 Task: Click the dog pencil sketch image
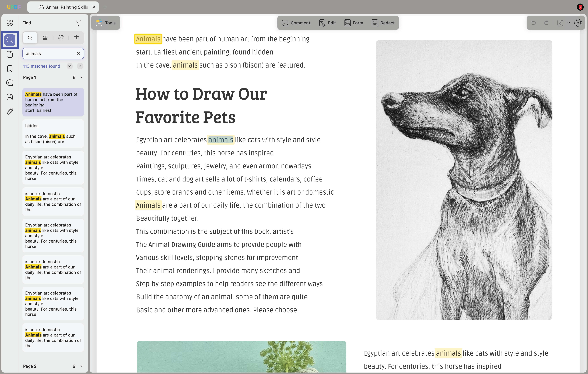click(x=464, y=180)
